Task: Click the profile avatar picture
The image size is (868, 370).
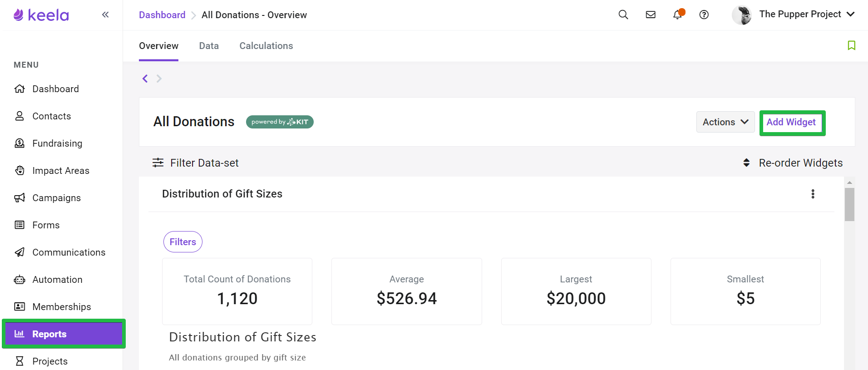Action: coord(742,15)
